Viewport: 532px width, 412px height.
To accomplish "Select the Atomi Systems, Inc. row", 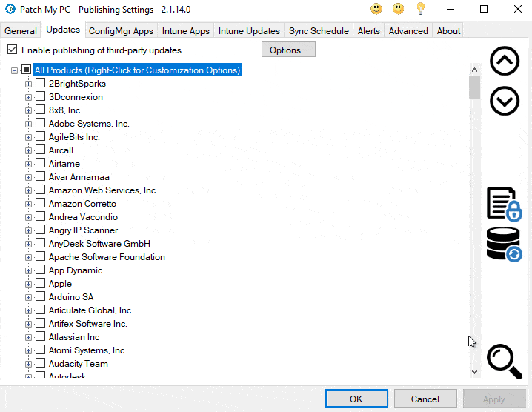I will (x=87, y=350).
